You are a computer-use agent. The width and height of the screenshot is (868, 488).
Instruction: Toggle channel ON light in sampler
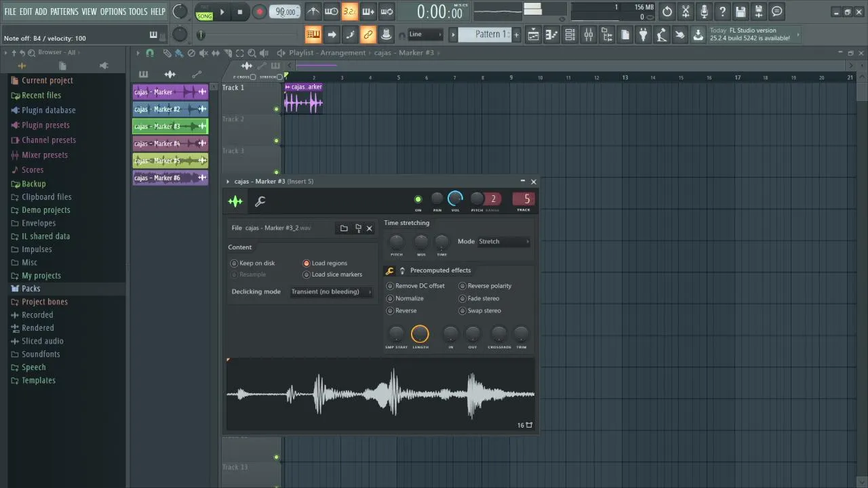click(418, 199)
